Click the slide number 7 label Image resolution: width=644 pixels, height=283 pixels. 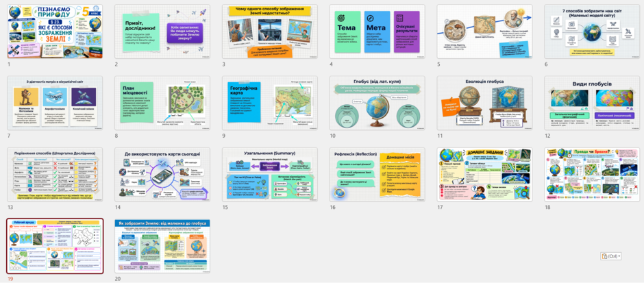(x=9, y=136)
